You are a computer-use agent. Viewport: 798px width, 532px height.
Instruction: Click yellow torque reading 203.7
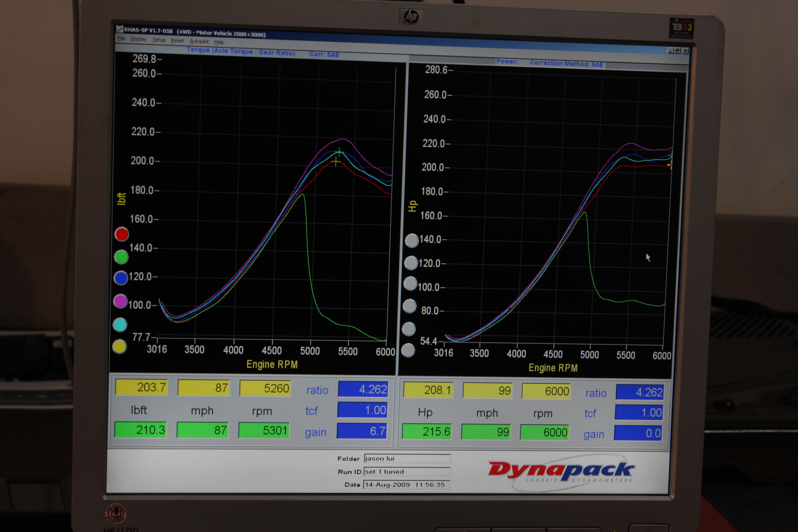coord(141,387)
